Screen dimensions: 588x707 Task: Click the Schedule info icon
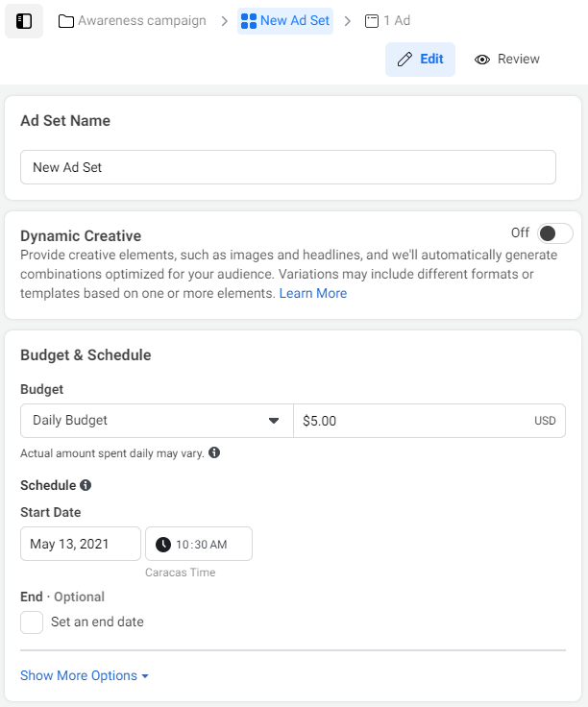(x=86, y=485)
